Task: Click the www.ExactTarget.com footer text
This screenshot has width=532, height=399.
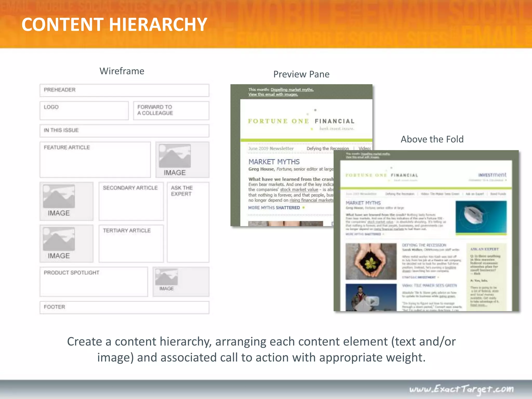Action: (x=461, y=389)
